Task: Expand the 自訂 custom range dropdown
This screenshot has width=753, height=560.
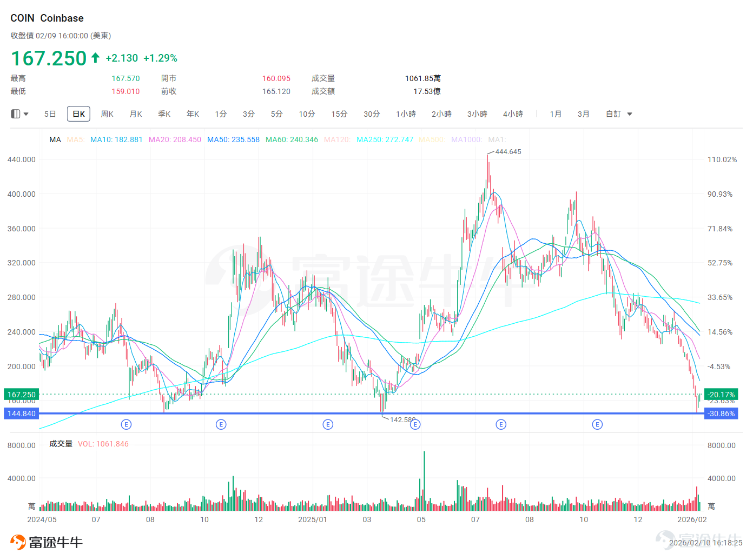Action: tap(619, 114)
